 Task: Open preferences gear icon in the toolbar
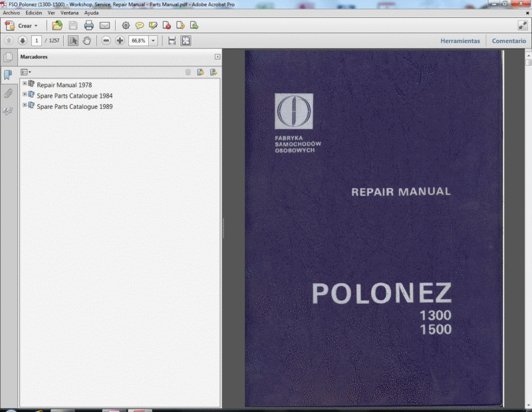126,25
